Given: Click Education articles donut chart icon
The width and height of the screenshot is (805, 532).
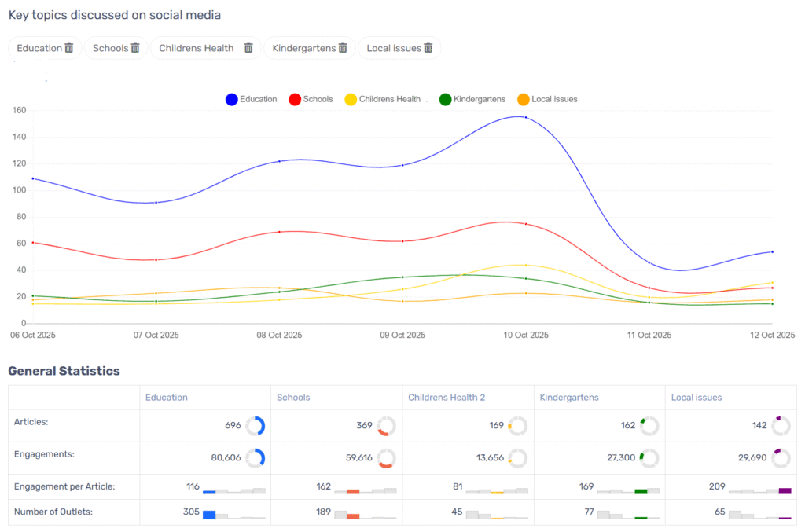Looking at the screenshot, I should tap(255, 426).
